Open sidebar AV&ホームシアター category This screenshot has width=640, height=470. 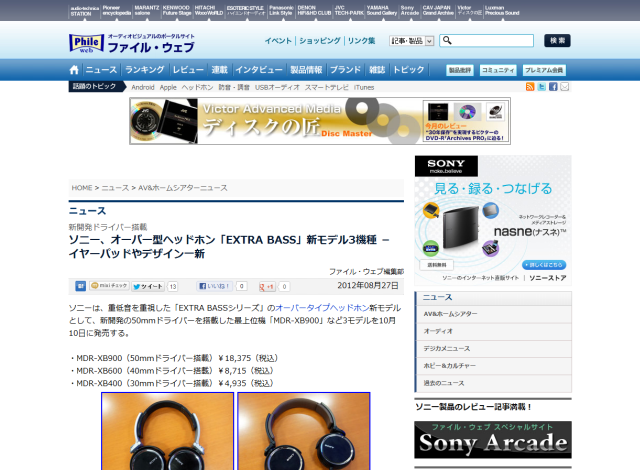point(493,314)
